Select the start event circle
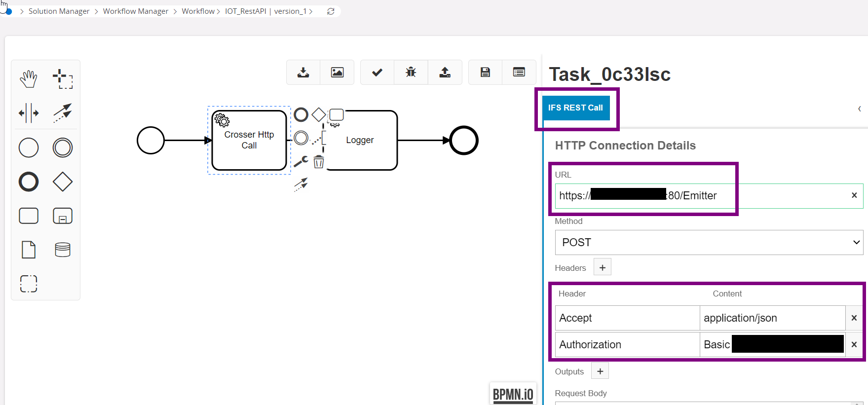 (151, 140)
